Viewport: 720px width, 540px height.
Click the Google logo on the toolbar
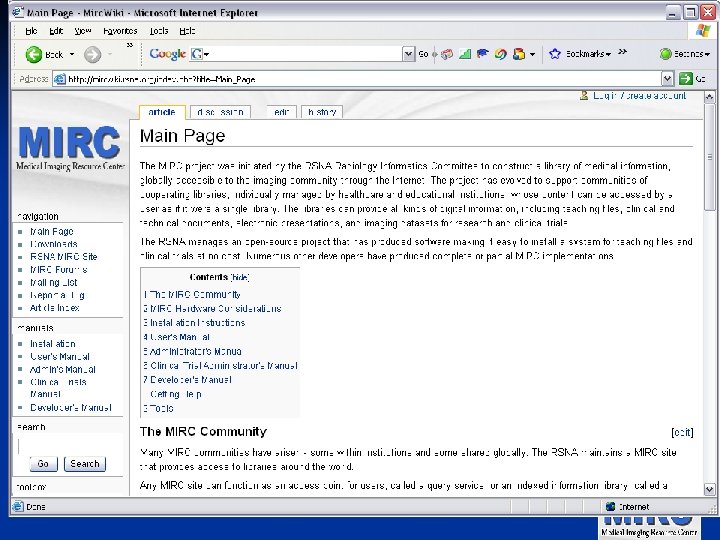tap(167, 54)
